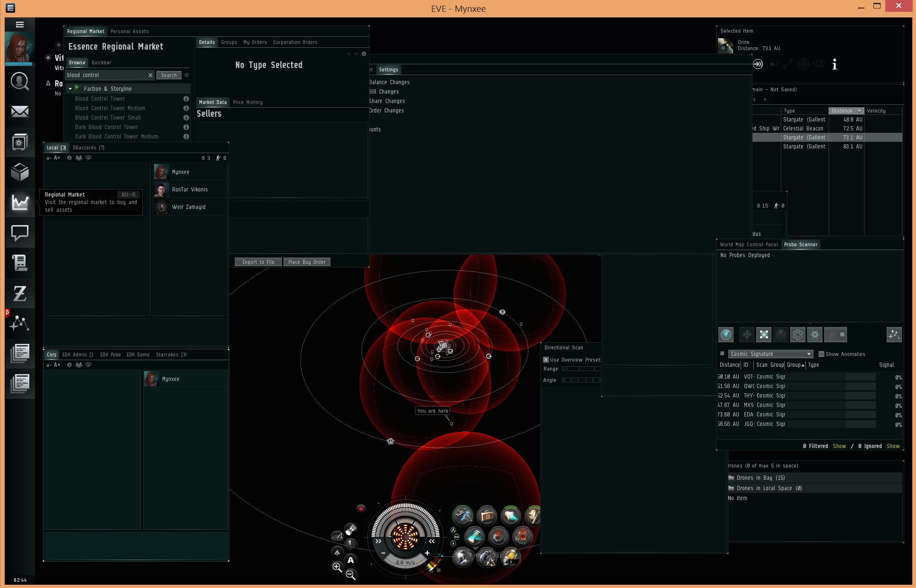Collapse the Faction & Storyline group

tap(70, 89)
